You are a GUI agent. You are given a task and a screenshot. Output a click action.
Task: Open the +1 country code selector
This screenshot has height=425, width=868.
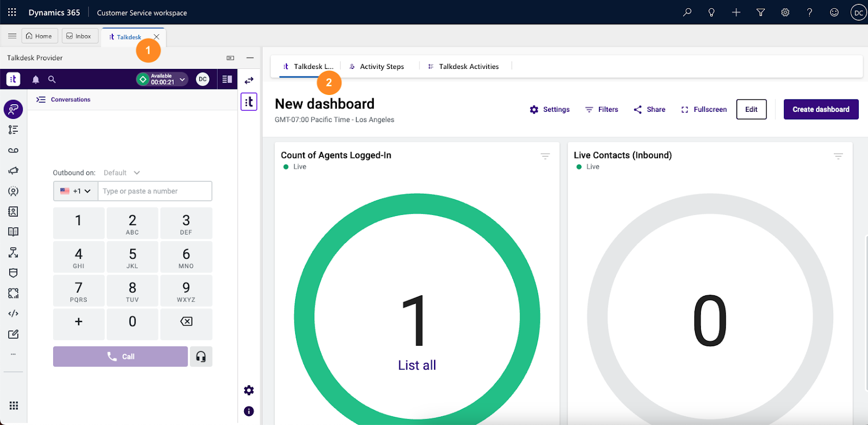(x=75, y=191)
